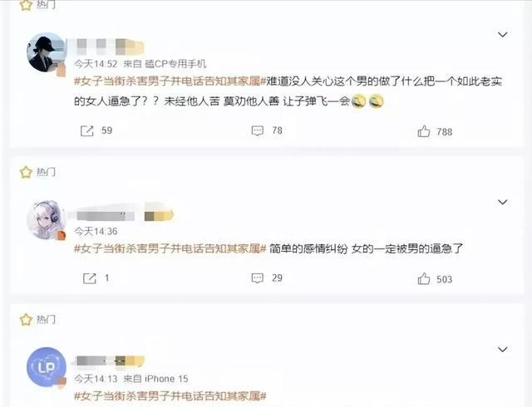Expand options chevron on 14:52 post
532x407 pixels.
point(502,34)
